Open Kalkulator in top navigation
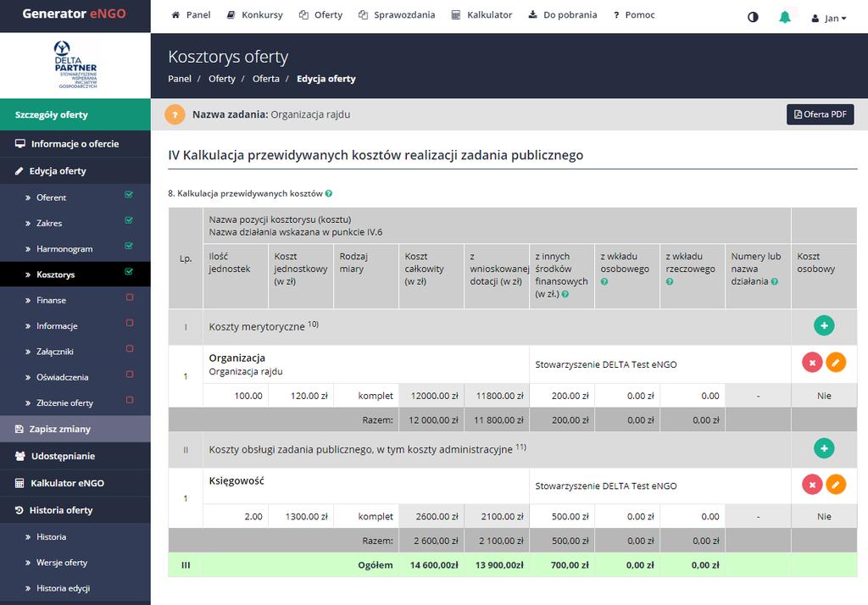868x605 pixels. tap(481, 15)
